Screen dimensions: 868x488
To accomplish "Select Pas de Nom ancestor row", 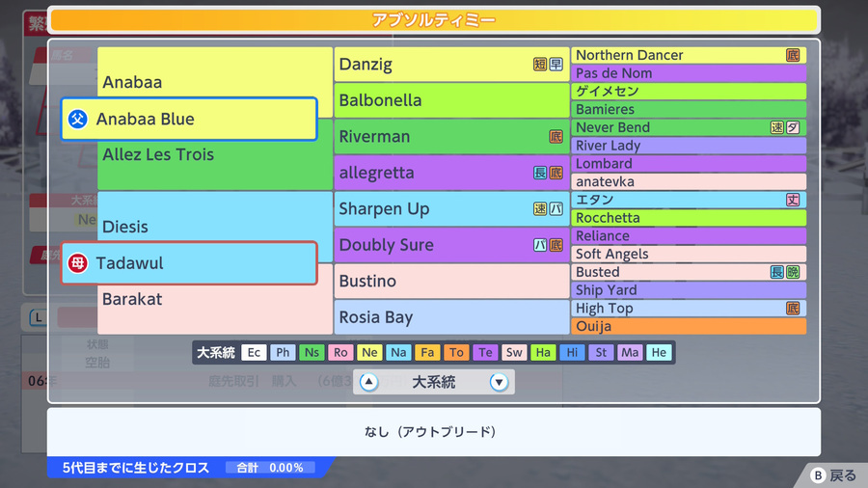I will tap(689, 73).
